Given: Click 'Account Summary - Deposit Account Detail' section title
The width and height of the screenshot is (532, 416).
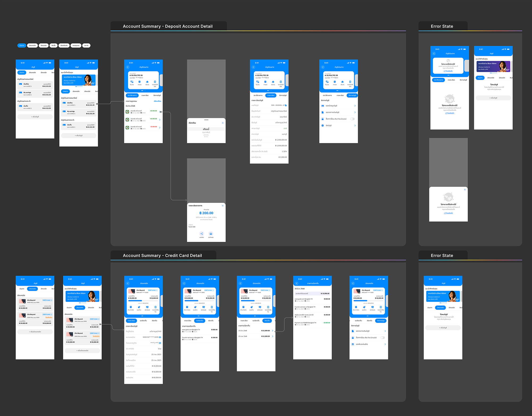Looking at the screenshot, I should (168, 26).
